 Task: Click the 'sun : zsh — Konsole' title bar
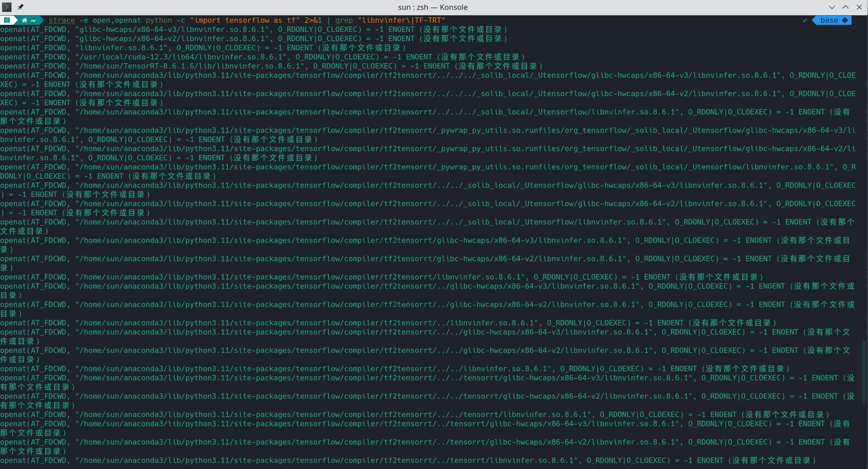click(433, 7)
